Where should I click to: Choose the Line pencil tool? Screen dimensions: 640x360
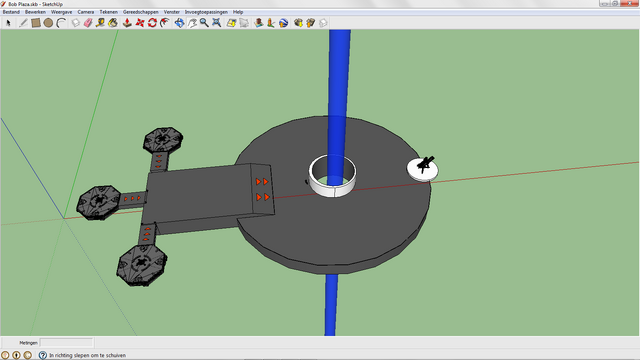click(23, 23)
